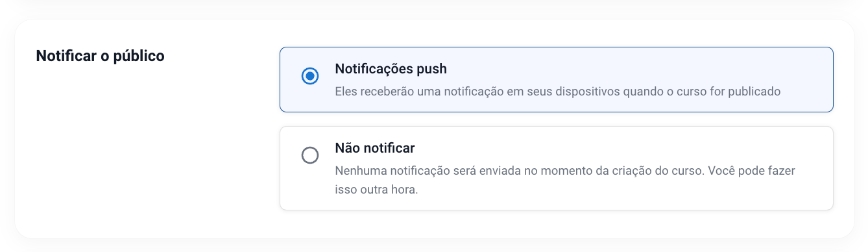The height and width of the screenshot is (252, 868).
Task: Choose the highlighted blue push notifications card
Action: point(556,79)
